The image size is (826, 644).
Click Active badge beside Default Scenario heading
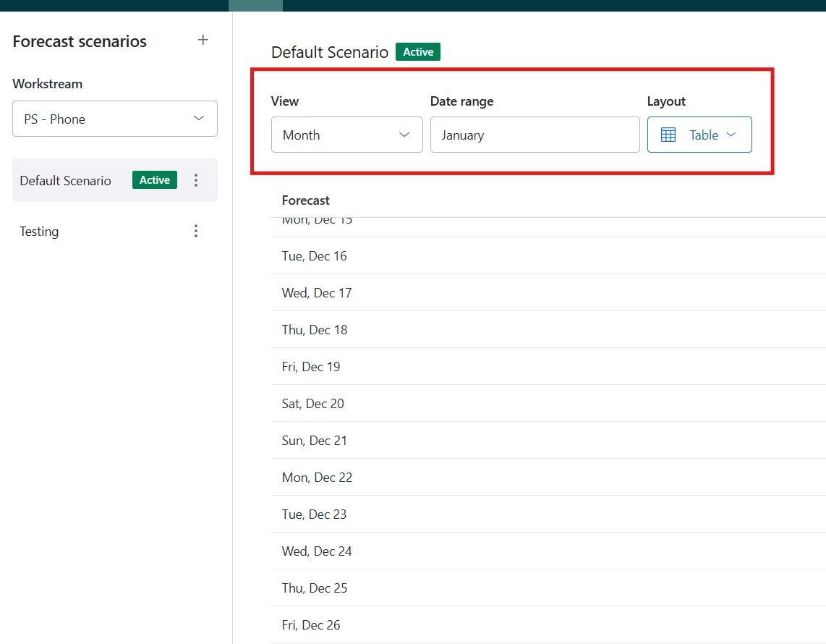(418, 51)
